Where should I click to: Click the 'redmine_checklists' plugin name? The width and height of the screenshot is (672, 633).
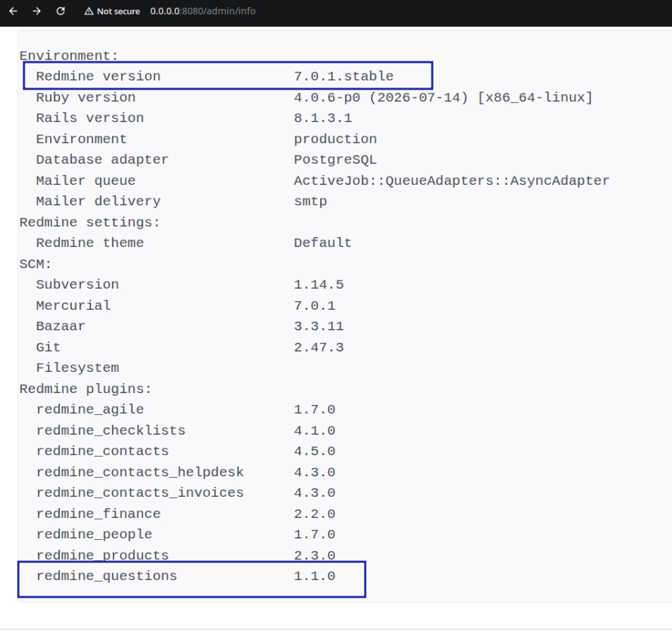111,430
